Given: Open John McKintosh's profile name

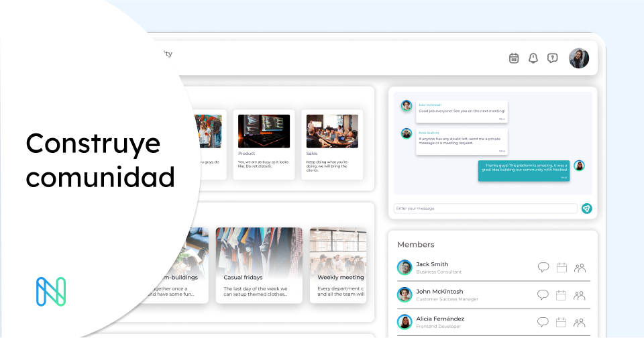Looking at the screenshot, I should click(439, 291).
